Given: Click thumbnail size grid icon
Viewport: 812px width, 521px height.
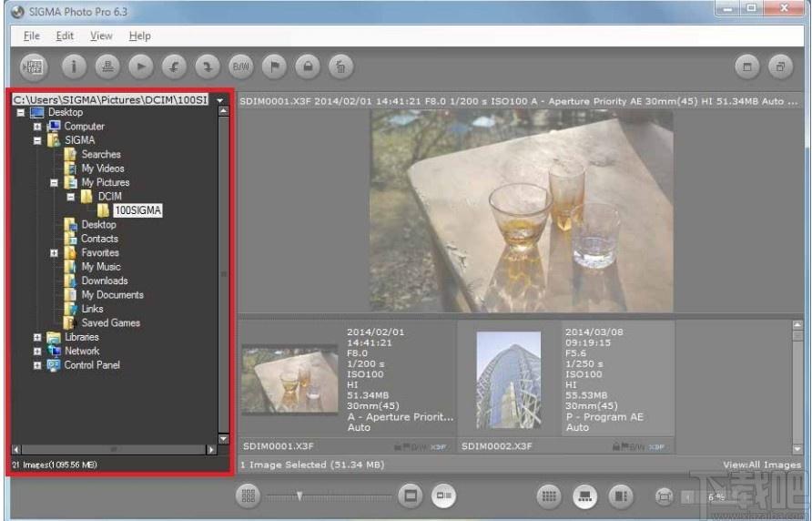Looking at the screenshot, I should (248, 496).
